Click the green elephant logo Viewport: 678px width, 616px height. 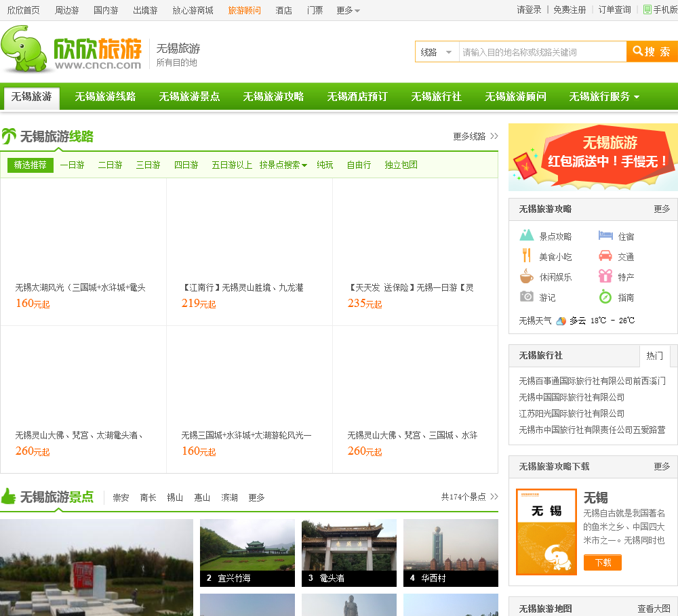[24, 48]
